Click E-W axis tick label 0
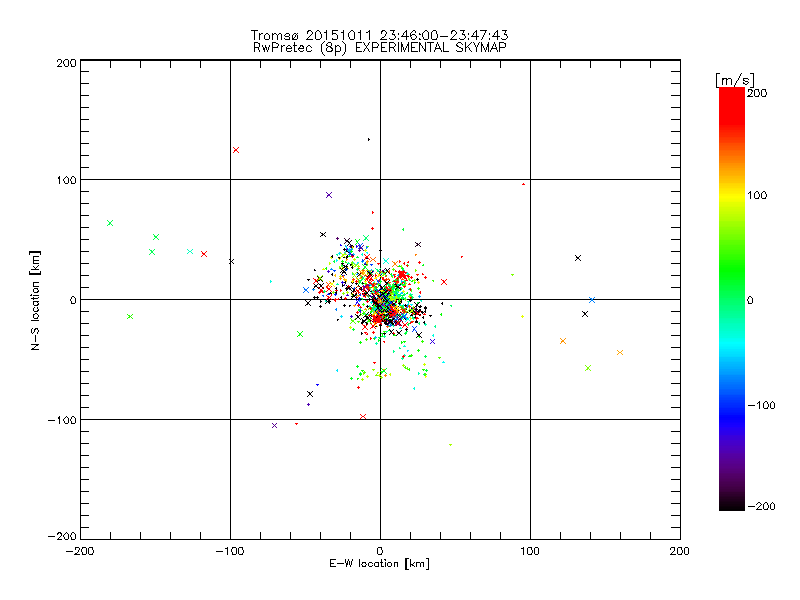This screenshot has width=800, height=600. coord(380,551)
